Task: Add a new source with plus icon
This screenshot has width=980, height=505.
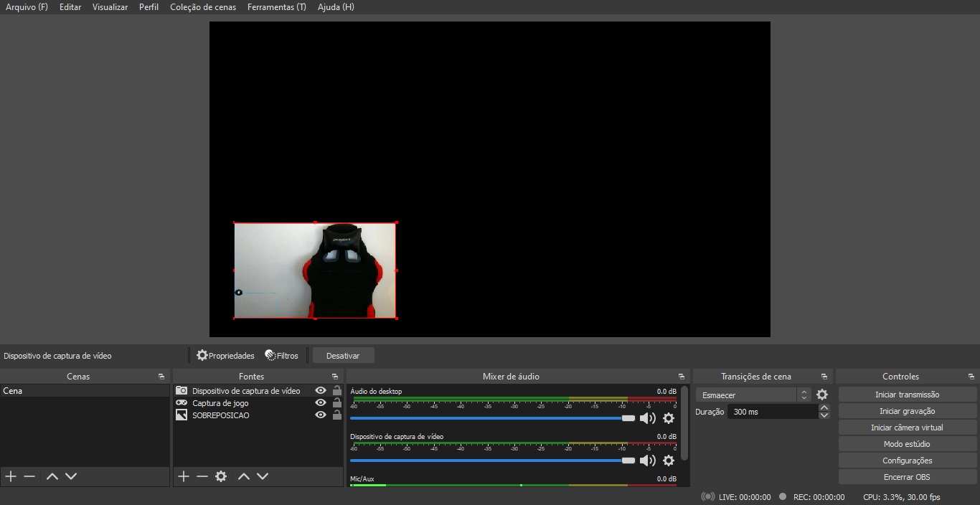Action: coord(184,476)
